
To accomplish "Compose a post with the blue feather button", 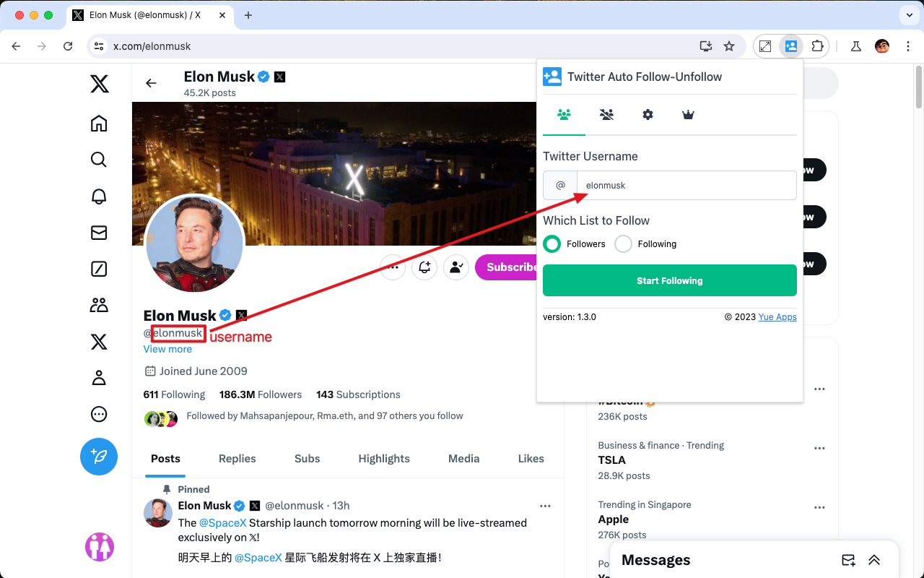I will click(99, 457).
